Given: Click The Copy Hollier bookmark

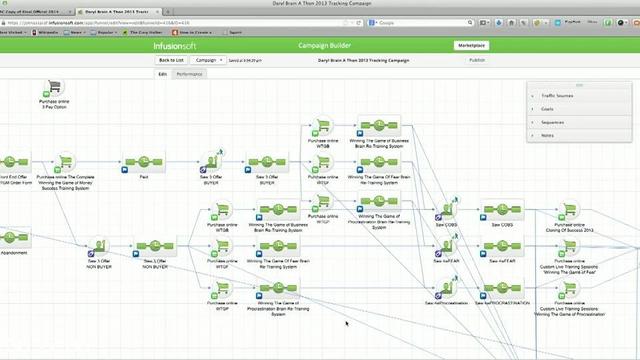Looking at the screenshot, I should (143, 32).
